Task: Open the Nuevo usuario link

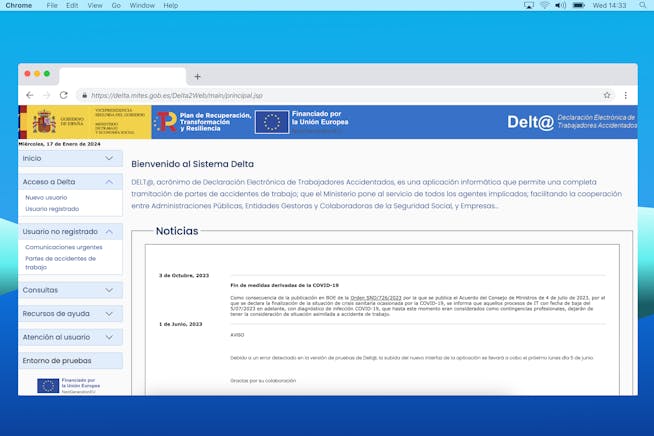Action: (46, 197)
